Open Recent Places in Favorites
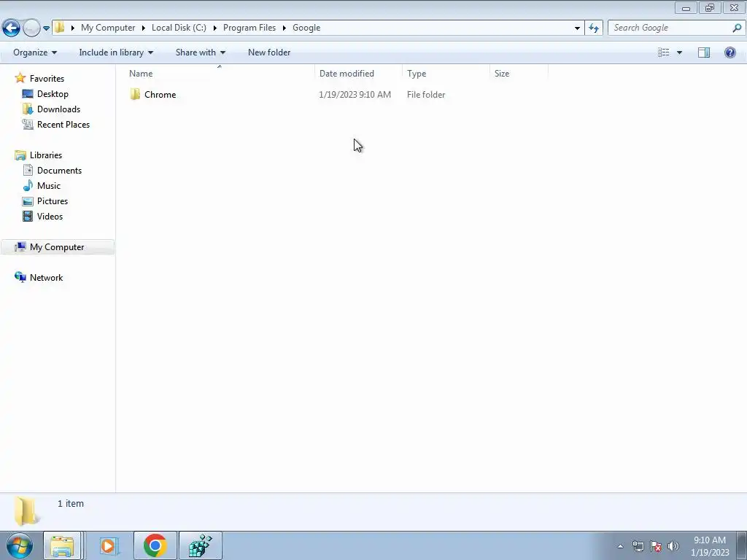 pos(63,124)
